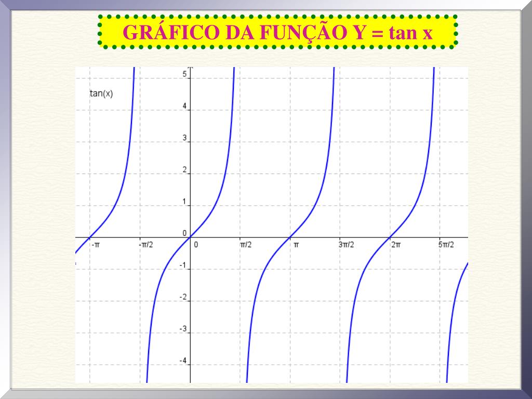Click the 'π/2' x-axis label
The width and height of the screenshot is (532, 399).
[246, 245]
